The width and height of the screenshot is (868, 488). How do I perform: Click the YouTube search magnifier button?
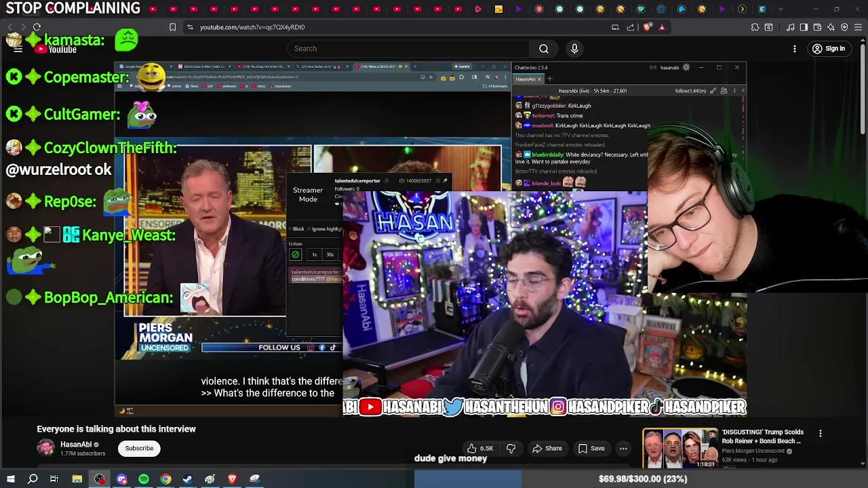(x=543, y=49)
